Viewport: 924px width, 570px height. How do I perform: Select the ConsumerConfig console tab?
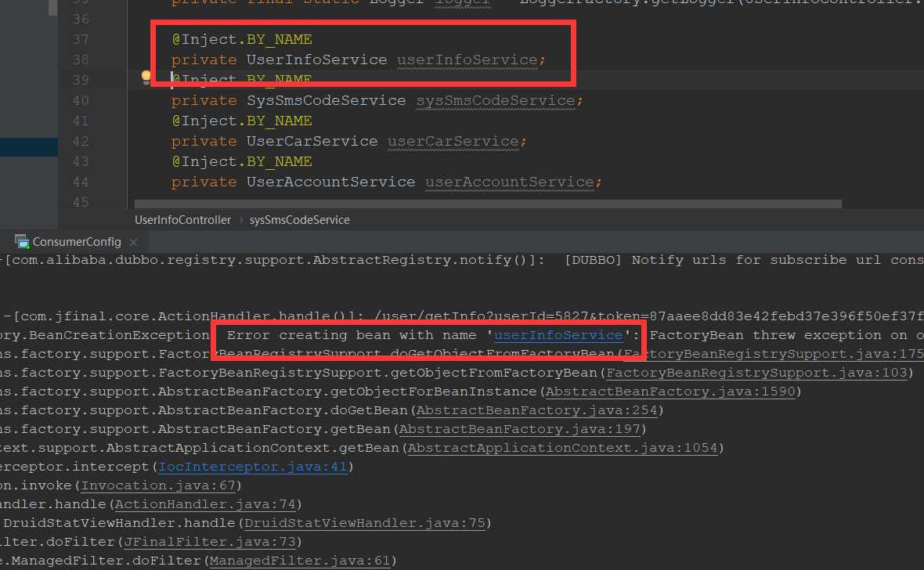pos(77,242)
